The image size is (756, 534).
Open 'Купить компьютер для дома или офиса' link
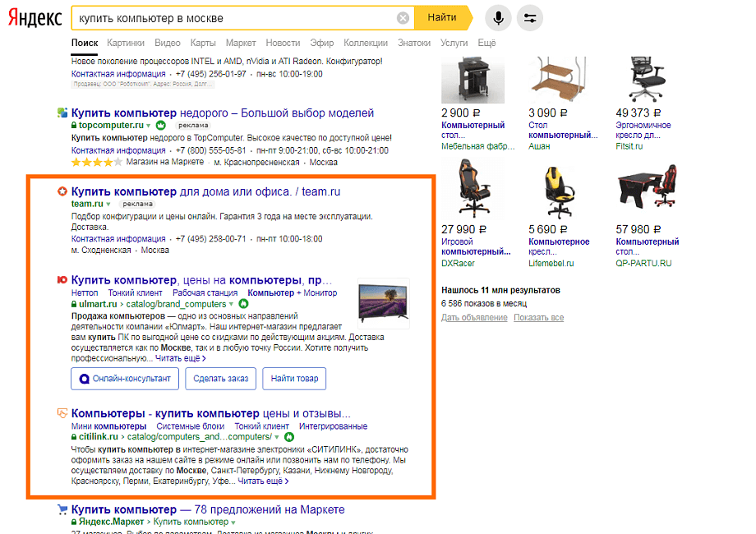pyautogui.click(x=206, y=191)
